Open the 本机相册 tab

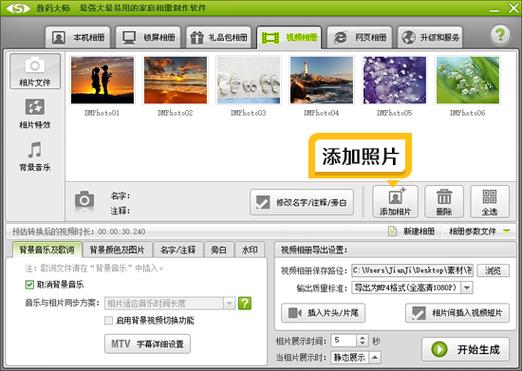(x=78, y=37)
